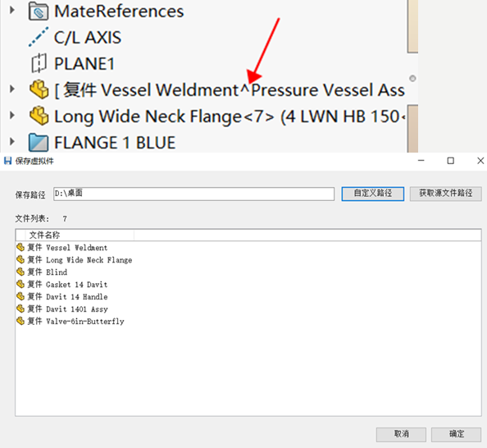This screenshot has width=487, height=448.
Task: Click the Vessel Weldment assembly icon in tree
Action: pos(39,89)
